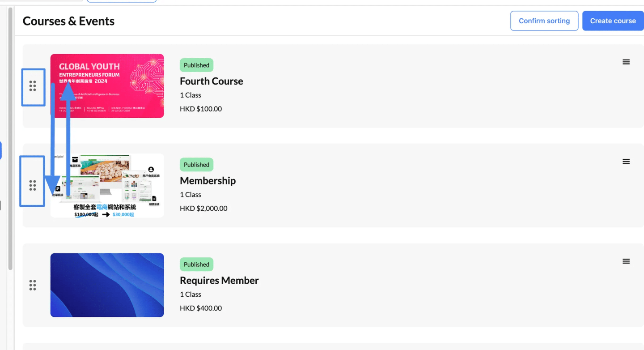Click 1 Class under Requires Member

[x=191, y=294]
